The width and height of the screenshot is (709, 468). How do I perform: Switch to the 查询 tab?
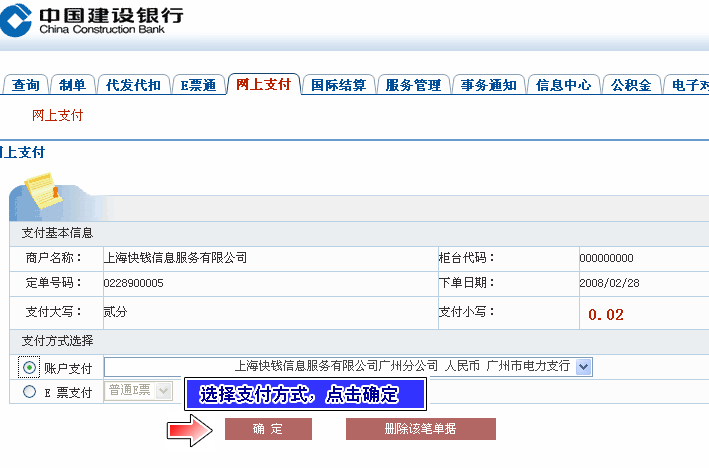point(26,85)
